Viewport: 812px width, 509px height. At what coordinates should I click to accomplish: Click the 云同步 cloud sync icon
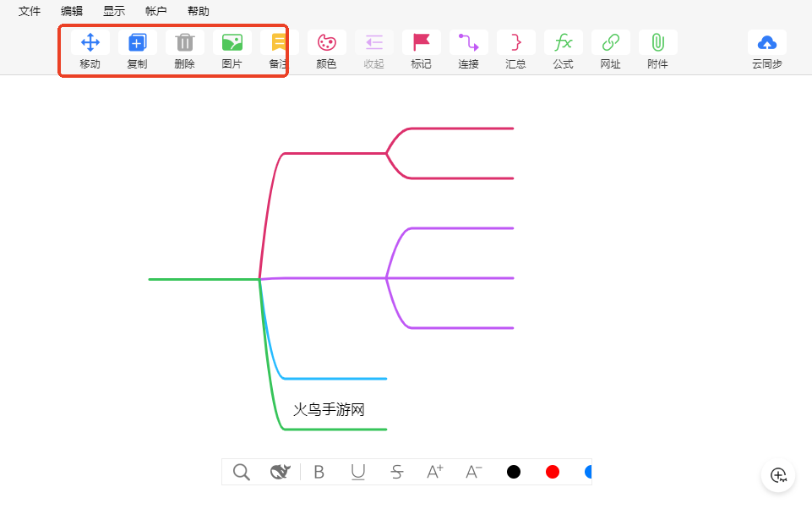[767, 42]
